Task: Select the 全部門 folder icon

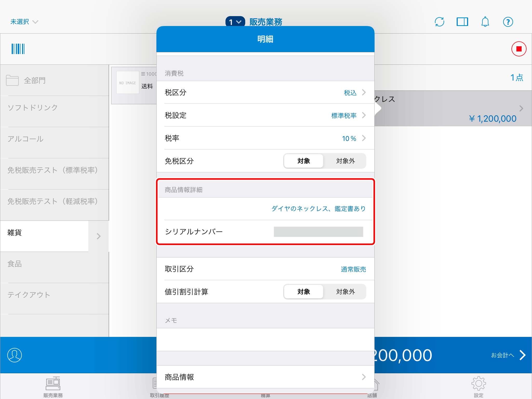Action: (x=12, y=80)
